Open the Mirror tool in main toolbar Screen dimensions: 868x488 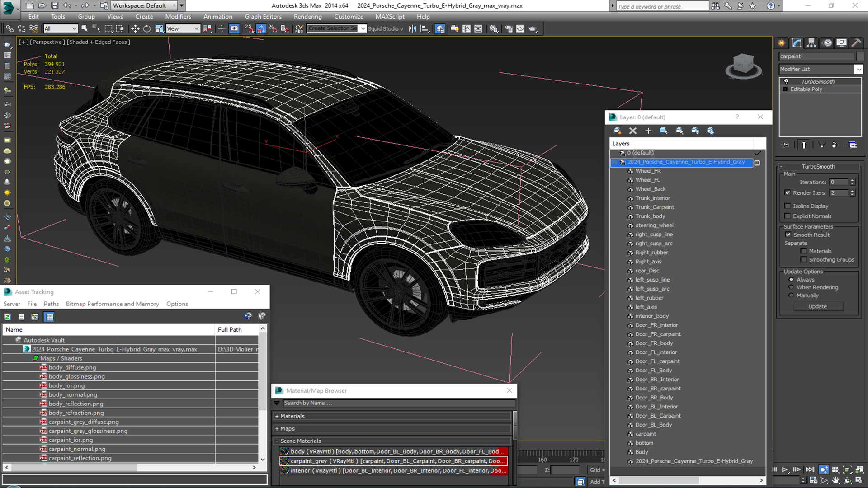(412, 28)
